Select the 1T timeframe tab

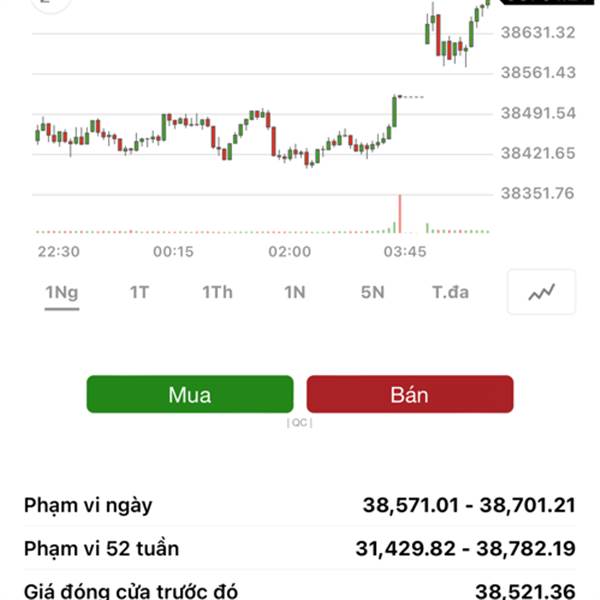(x=139, y=293)
